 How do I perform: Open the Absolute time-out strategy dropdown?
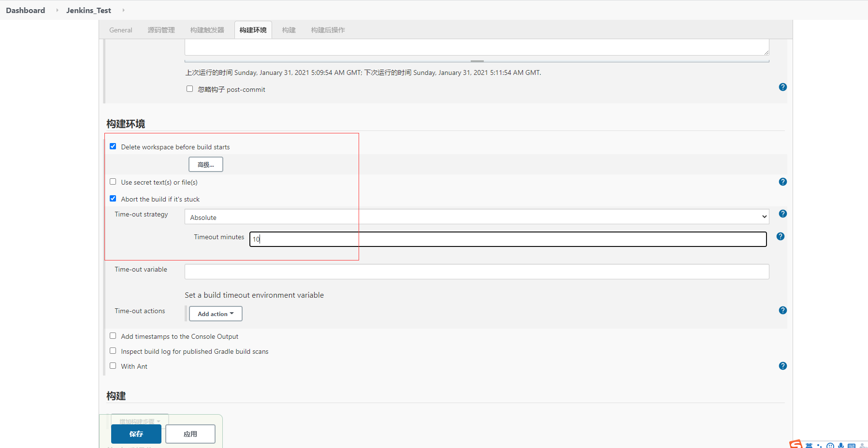(x=477, y=217)
